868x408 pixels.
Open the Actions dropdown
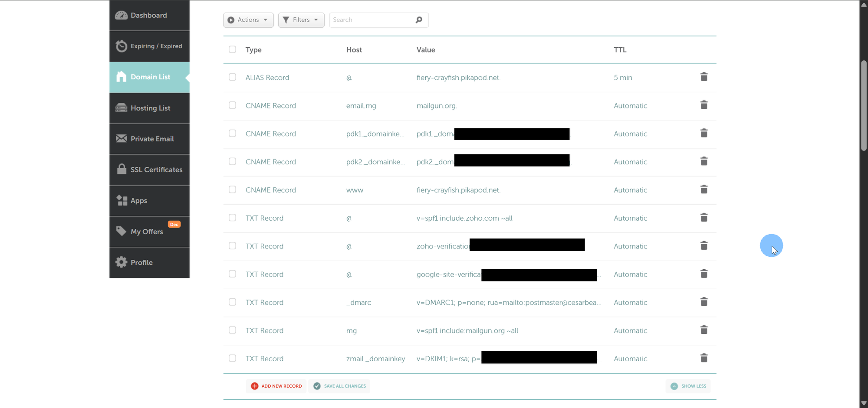[x=248, y=20]
